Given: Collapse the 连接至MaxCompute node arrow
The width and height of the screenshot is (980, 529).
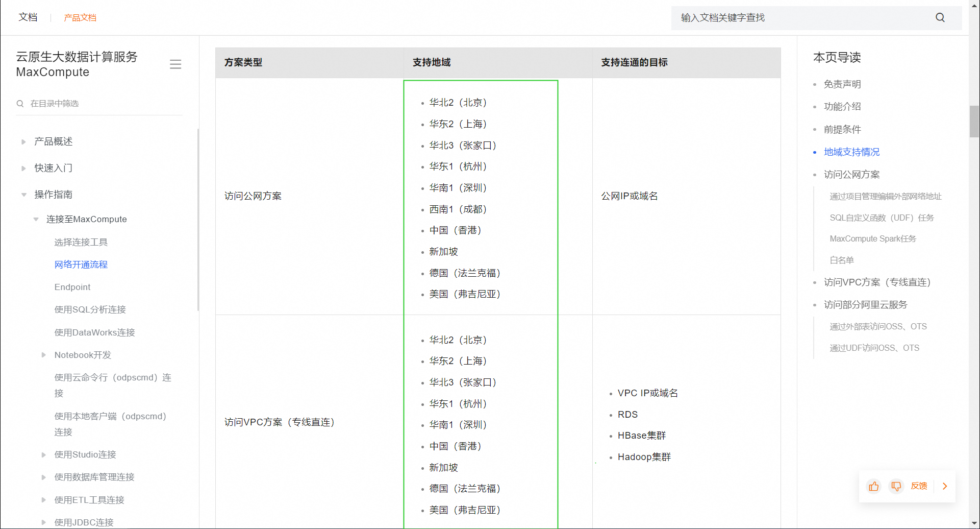Looking at the screenshot, I should point(36,219).
